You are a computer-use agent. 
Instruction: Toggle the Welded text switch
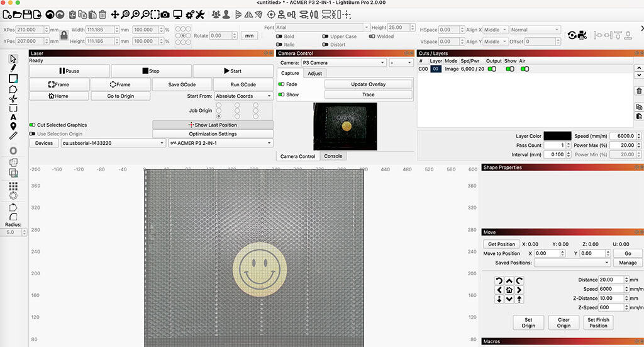click(x=372, y=36)
